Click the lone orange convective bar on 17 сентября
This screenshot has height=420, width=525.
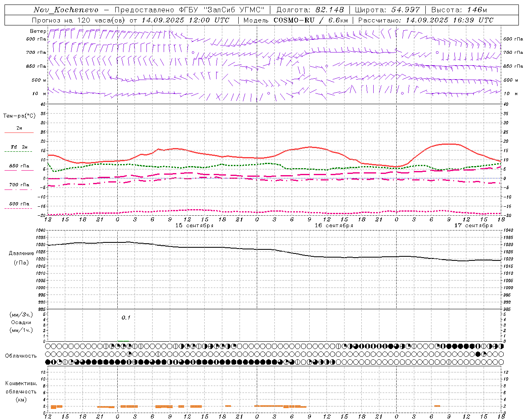(x=437, y=406)
